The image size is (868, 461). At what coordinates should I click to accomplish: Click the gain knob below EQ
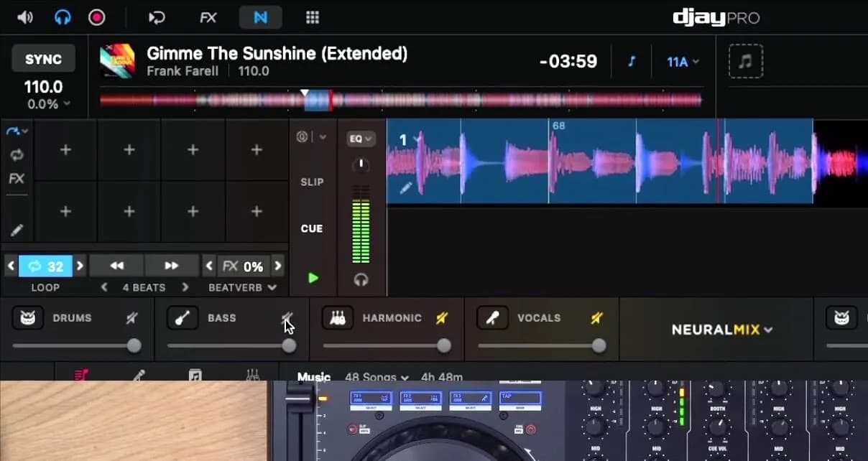coord(361,166)
